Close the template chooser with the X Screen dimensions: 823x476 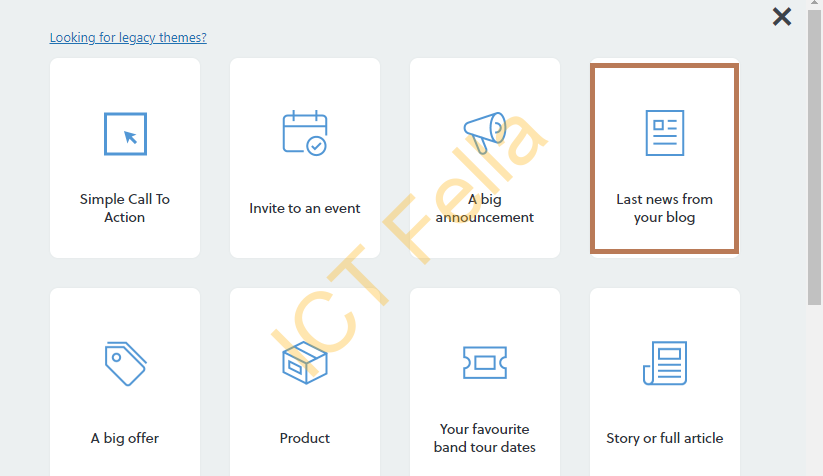(782, 17)
